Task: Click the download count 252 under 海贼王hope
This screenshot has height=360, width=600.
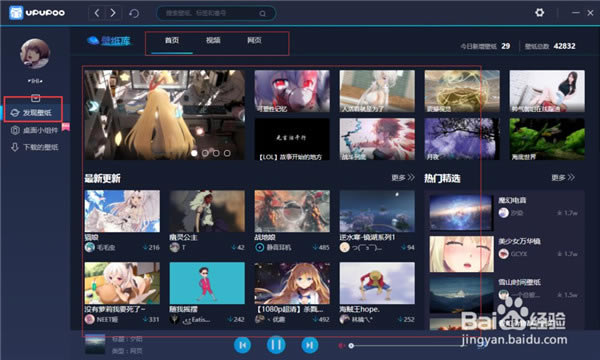Action: click(406, 319)
